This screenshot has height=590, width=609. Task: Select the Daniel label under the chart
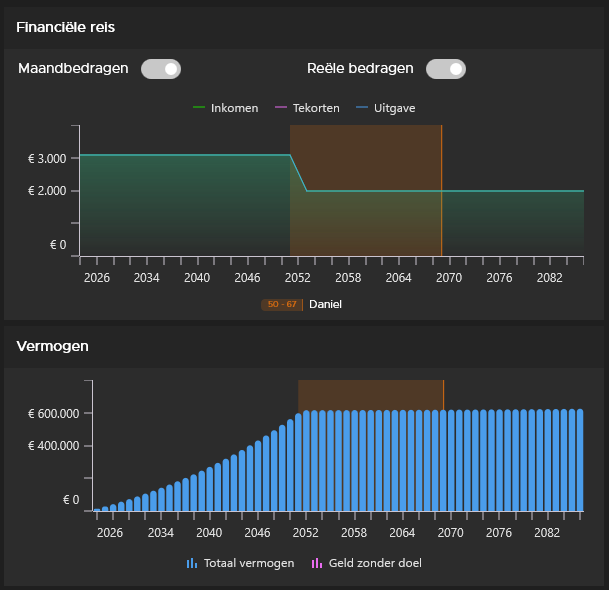tap(325, 304)
